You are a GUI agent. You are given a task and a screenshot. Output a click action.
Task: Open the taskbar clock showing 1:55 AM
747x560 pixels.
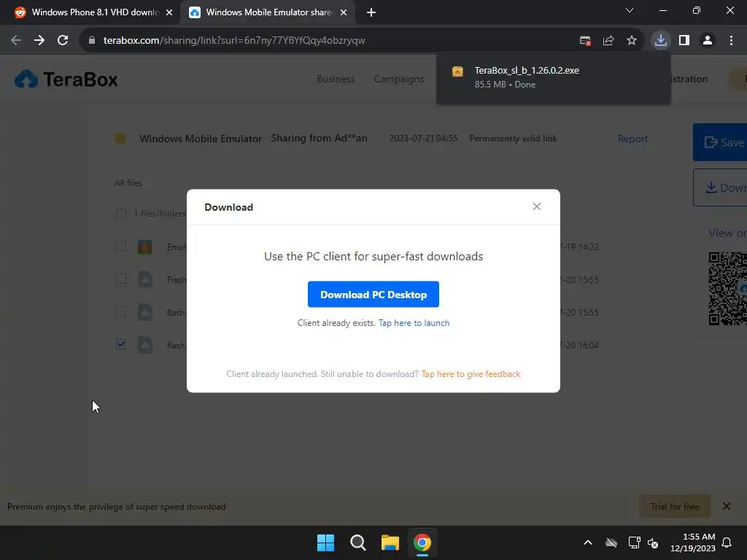[693, 542]
